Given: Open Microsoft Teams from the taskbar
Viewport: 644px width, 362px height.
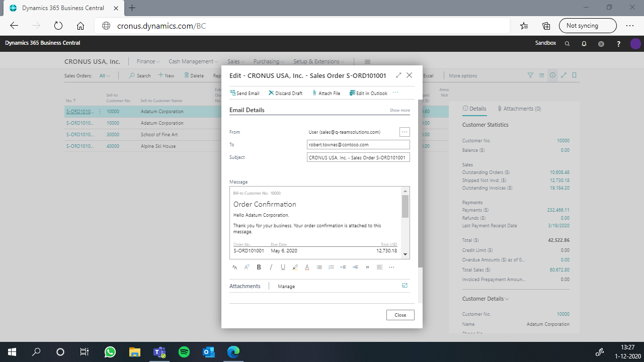Looking at the screenshot, I should coord(159,352).
